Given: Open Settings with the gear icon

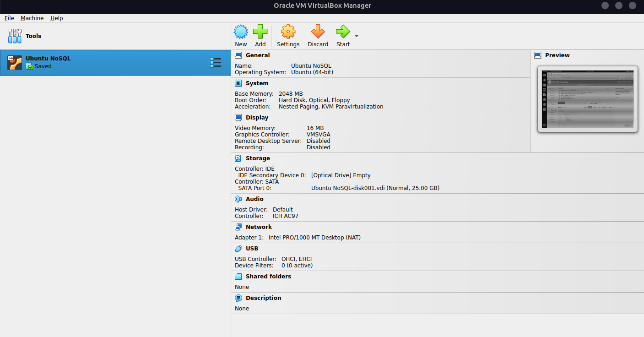Looking at the screenshot, I should click(x=288, y=33).
